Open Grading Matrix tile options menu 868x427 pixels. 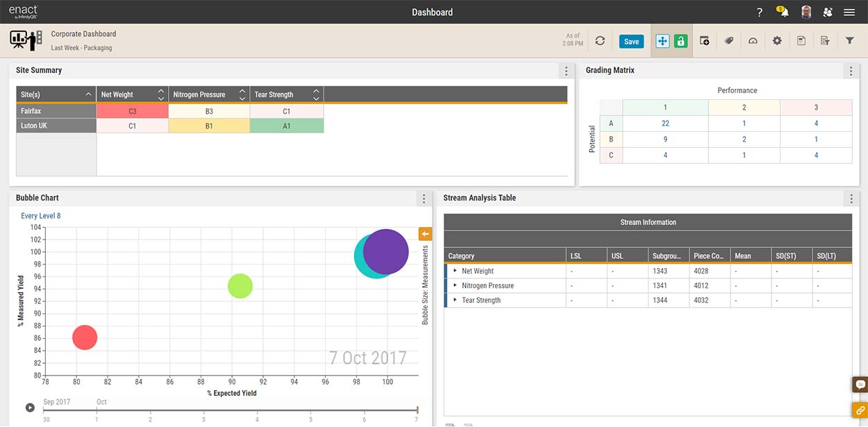852,71
